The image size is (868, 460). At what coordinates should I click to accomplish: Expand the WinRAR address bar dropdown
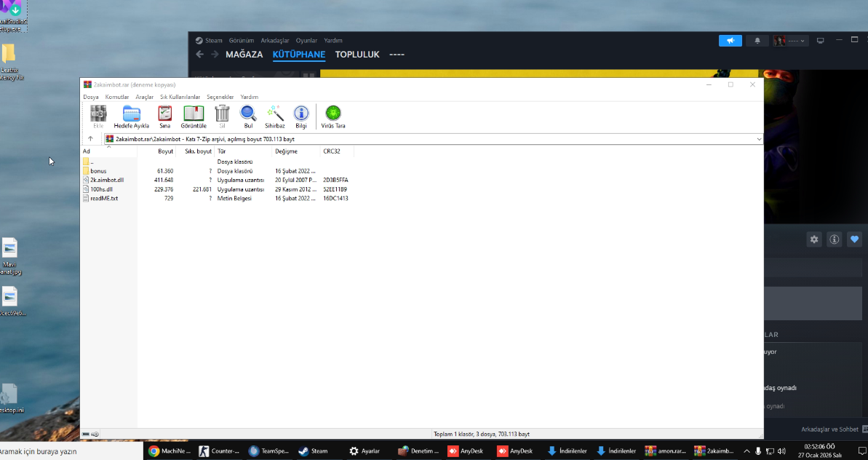[x=759, y=139]
